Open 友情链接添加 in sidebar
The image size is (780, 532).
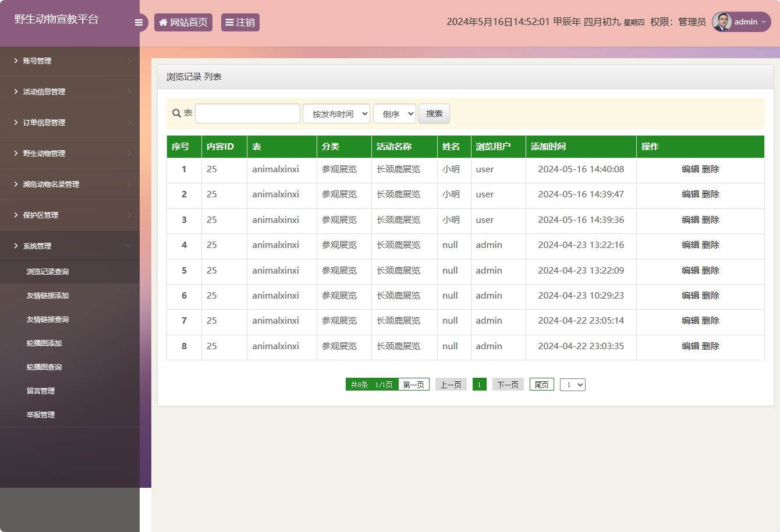[48, 296]
